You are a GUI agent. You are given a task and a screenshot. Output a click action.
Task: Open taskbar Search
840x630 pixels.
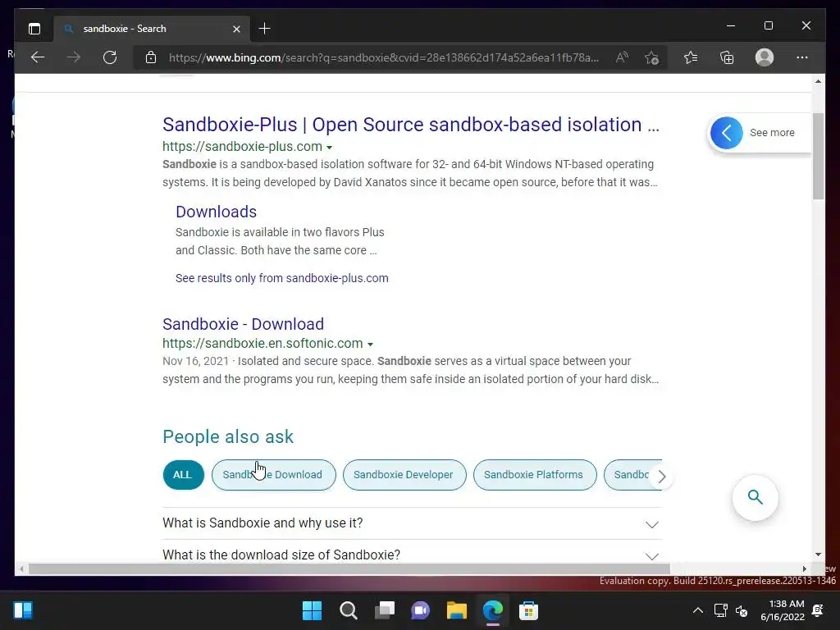coord(348,610)
